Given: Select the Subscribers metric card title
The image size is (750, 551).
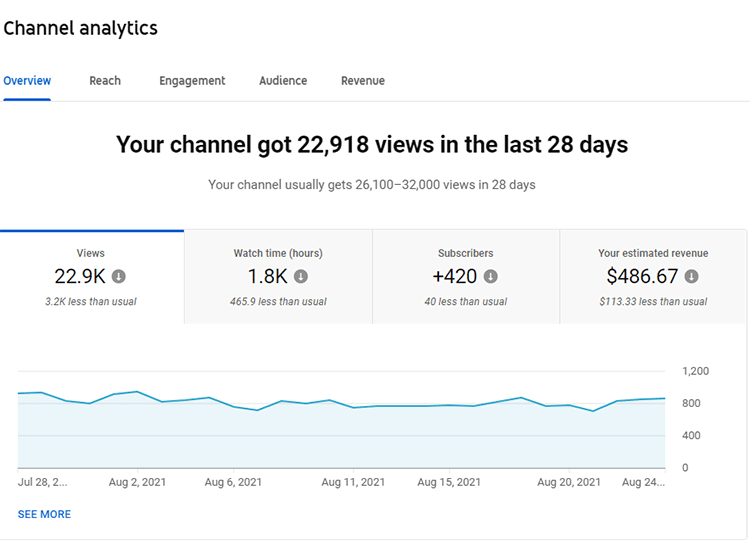Looking at the screenshot, I should (x=465, y=253).
